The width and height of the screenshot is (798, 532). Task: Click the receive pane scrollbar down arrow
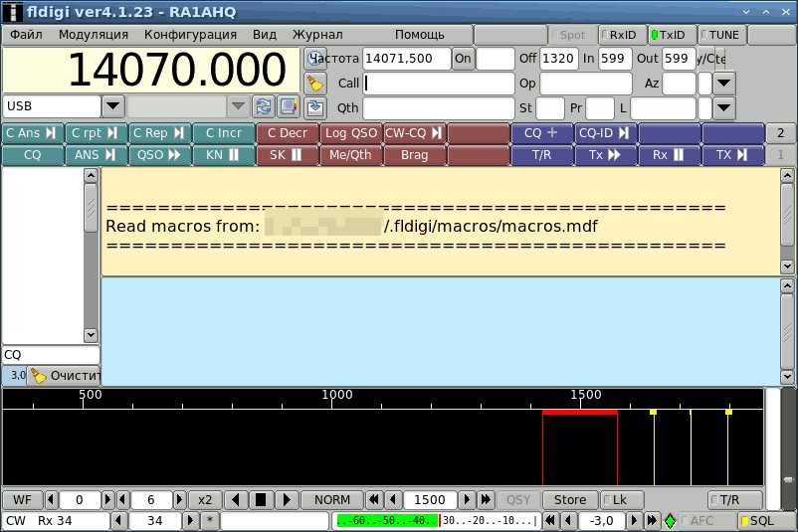point(787,266)
